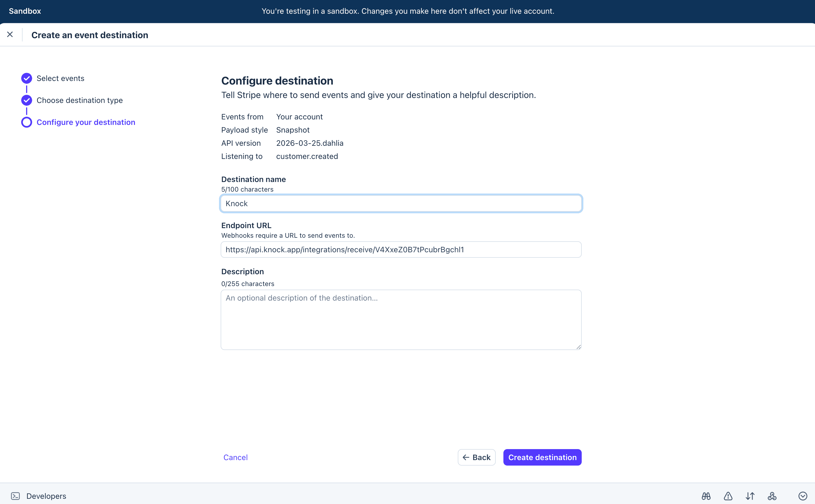
Task: Collapse the developer bar with the chevron icon
Action: tap(803, 496)
